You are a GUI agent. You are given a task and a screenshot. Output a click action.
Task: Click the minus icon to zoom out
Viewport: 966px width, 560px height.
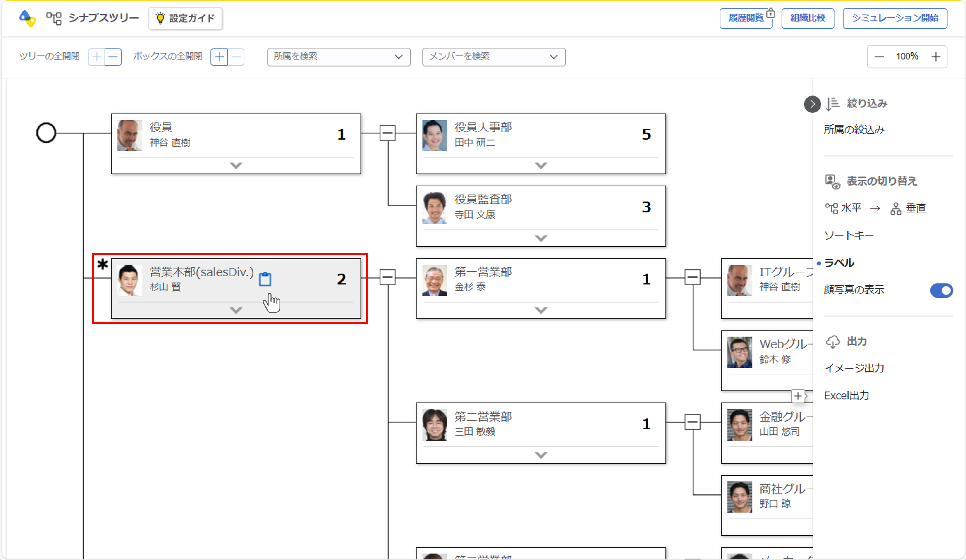879,57
